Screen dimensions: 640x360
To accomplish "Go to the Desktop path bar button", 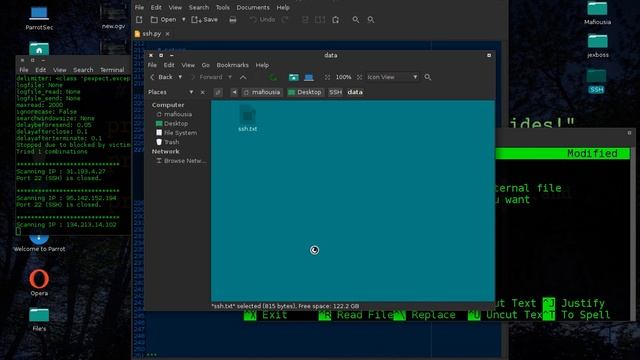I will 305,92.
